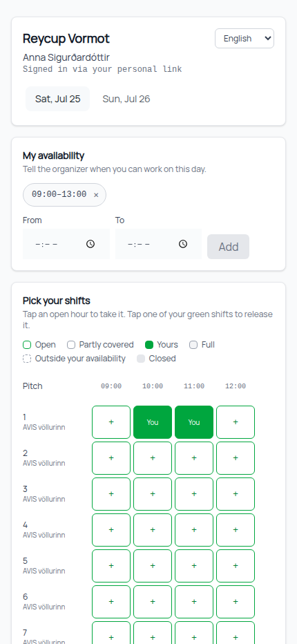Screen dimensions: 297x644
Task: Open the To time picker clock icon
Action: pyautogui.click(x=183, y=244)
